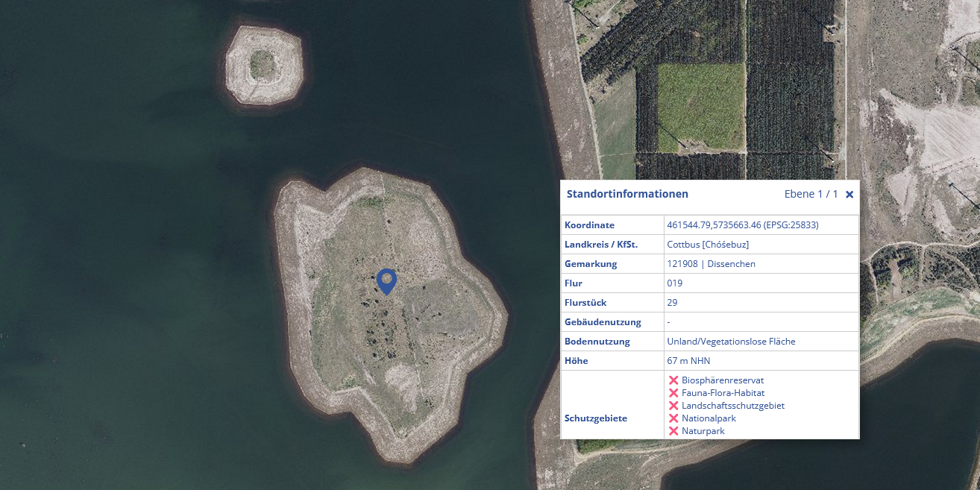Click the coordinate value with EPSG:25833
This screenshot has width=980, height=490.
coord(743,224)
